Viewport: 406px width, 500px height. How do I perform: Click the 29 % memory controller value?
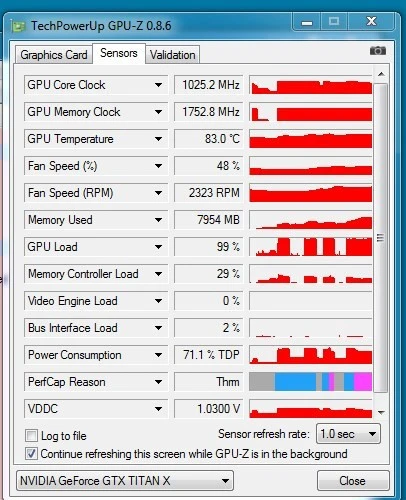coord(209,274)
